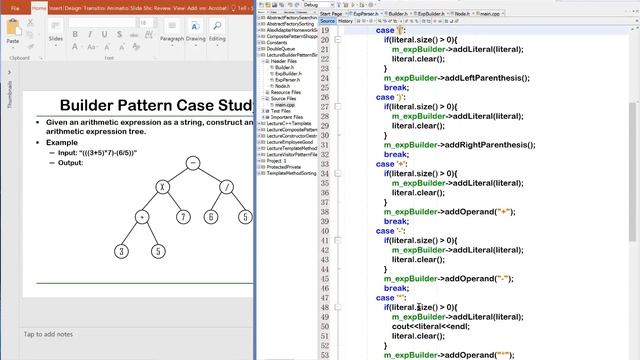Select Resource Files folder in project tree
The height and width of the screenshot is (360, 640).
tap(286, 93)
